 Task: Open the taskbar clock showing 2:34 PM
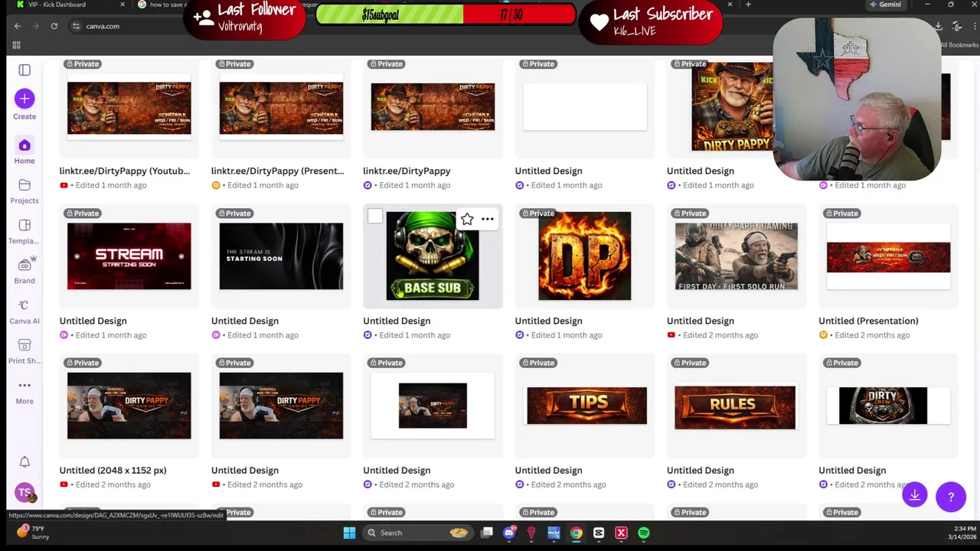962,533
